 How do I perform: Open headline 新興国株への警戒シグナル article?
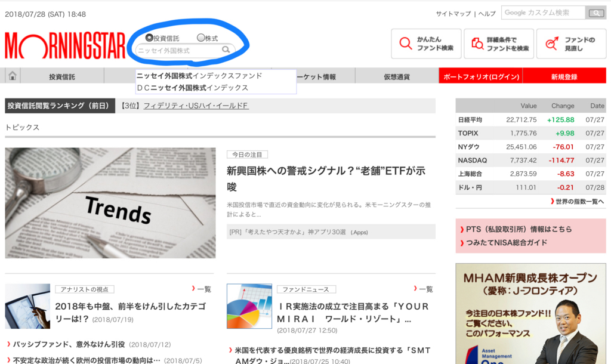coord(326,178)
